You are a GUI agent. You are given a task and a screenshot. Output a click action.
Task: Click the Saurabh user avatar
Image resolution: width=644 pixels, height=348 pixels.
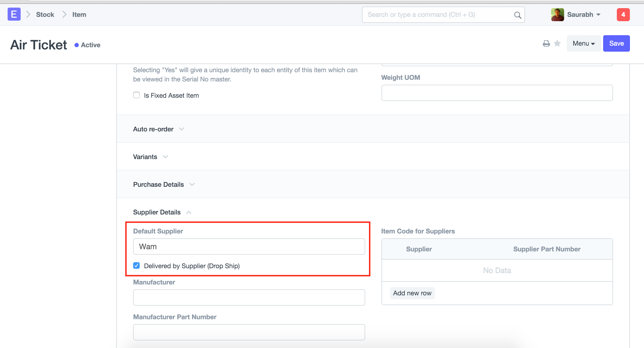click(557, 15)
